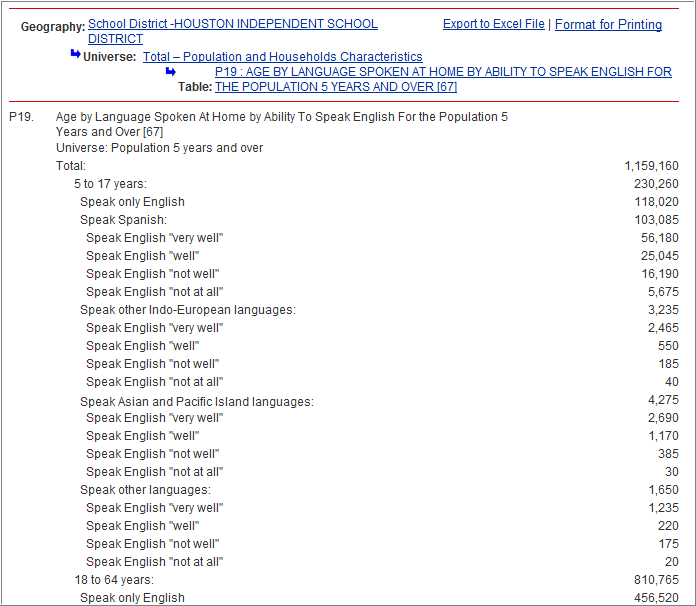Click the 5 to 17 years row label
The width and height of the screenshot is (696, 606).
click(x=110, y=184)
